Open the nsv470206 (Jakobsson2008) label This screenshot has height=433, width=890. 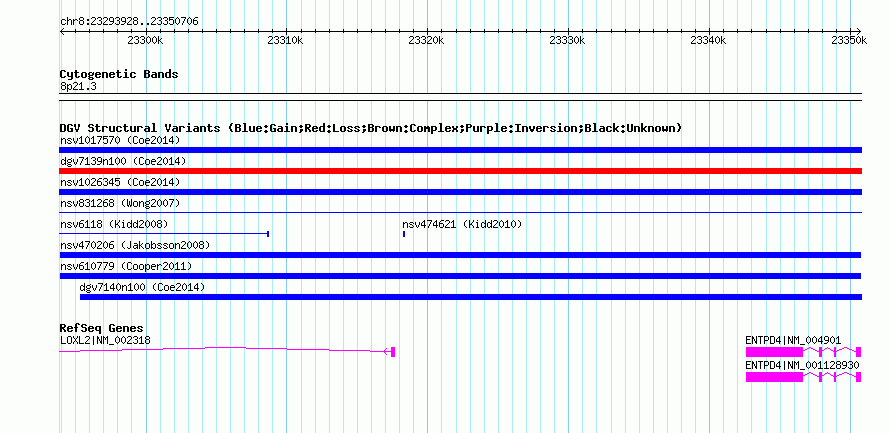click(135, 245)
